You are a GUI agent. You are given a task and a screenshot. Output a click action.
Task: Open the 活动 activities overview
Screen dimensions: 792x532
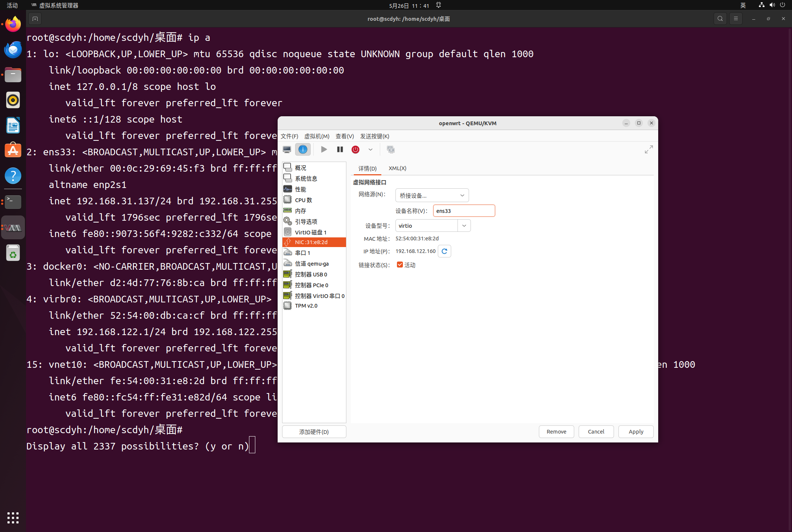tap(12, 5)
